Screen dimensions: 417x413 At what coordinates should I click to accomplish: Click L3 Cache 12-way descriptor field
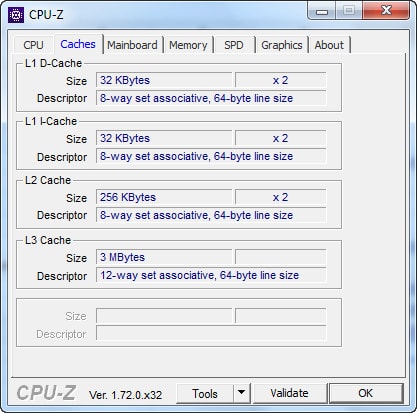pos(211,275)
